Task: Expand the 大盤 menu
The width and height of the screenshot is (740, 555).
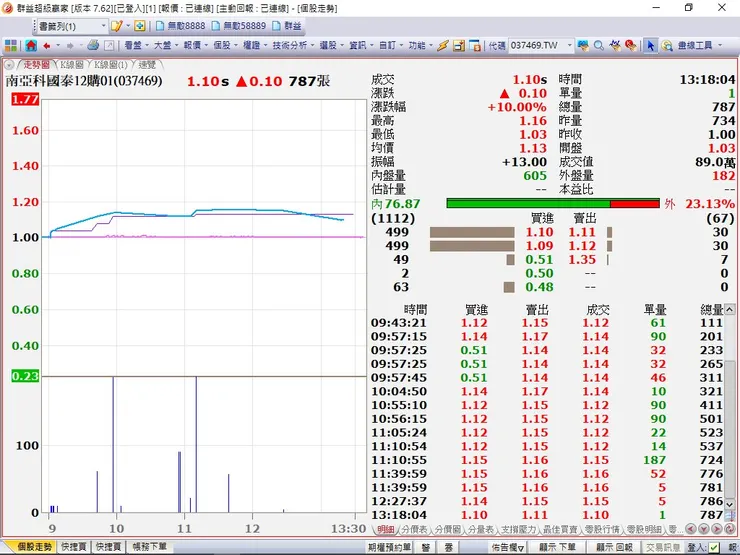Action: [166, 46]
